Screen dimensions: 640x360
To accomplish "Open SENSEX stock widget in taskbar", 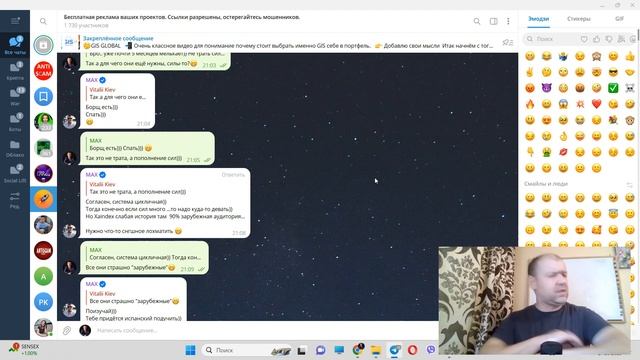I will (x=24, y=349).
